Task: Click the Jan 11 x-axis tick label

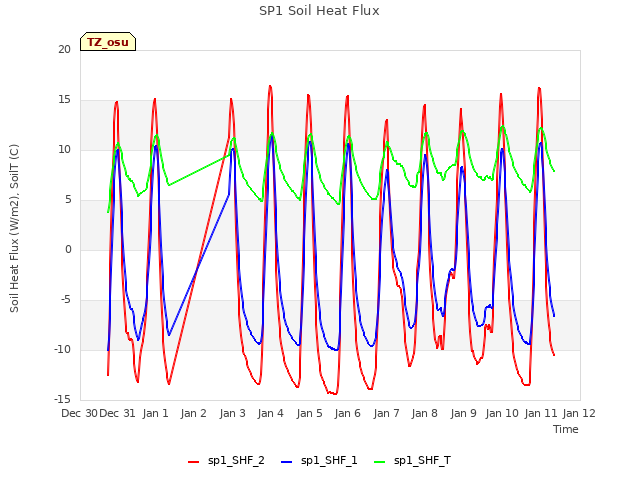Action: point(541,413)
